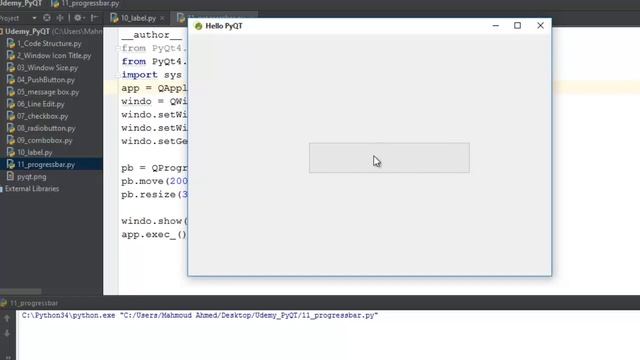The height and width of the screenshot is (360, 640).
Task: Close the Hello PyQT window
Action: point(540,26)
